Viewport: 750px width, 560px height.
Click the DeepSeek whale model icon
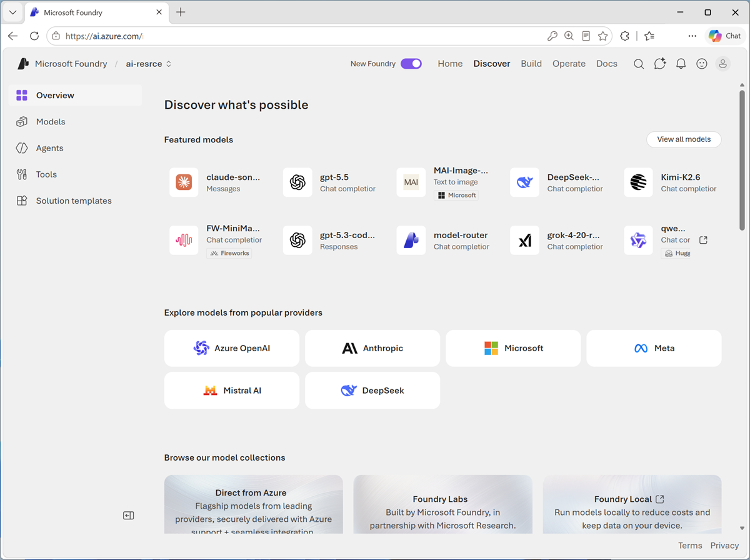(x=525, y=182)
